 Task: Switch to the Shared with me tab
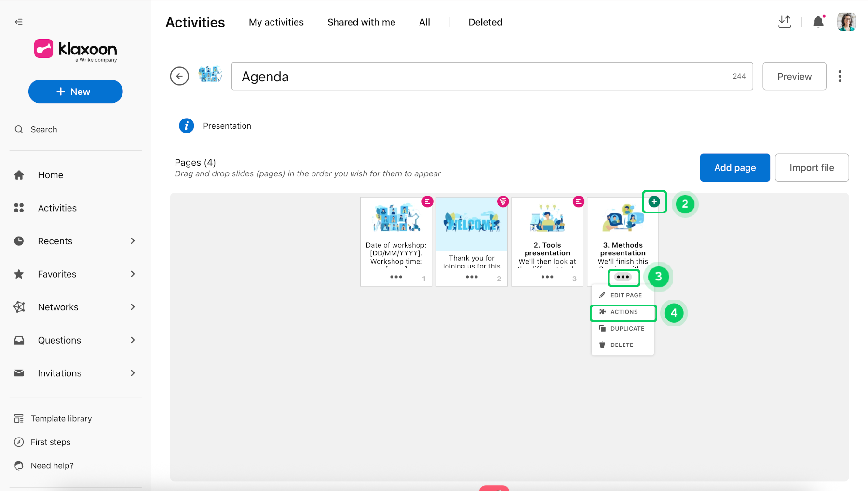click(361, 22)
